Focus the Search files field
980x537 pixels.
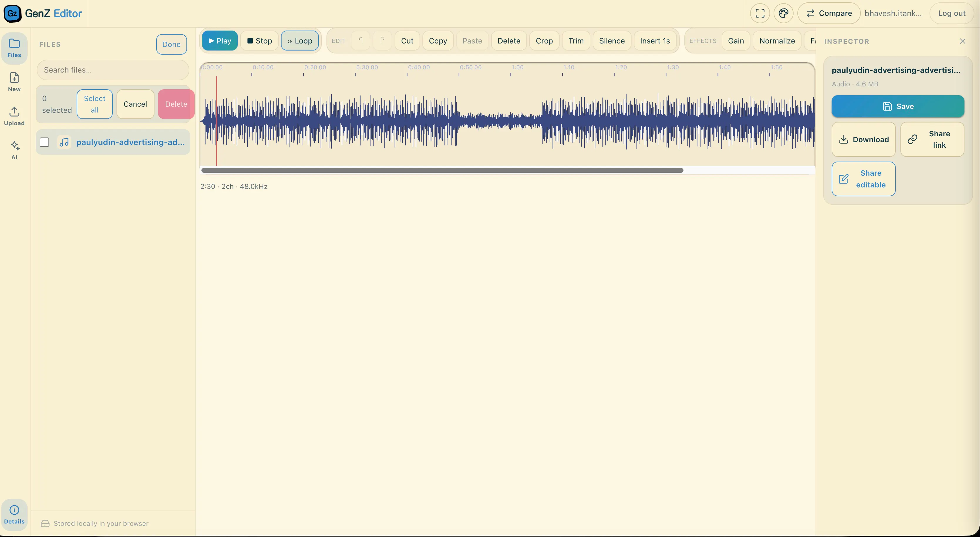tap(113, 70)
